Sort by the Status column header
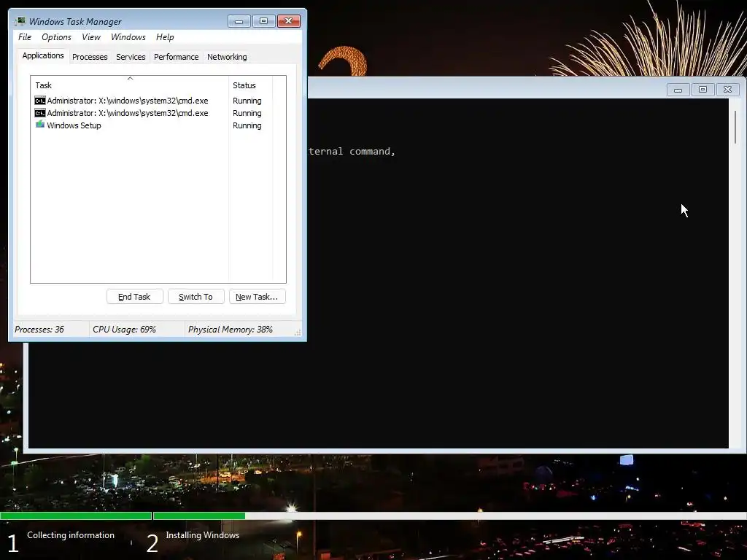Viewport: 747px width, 560px height. click(x=251, y=85)
